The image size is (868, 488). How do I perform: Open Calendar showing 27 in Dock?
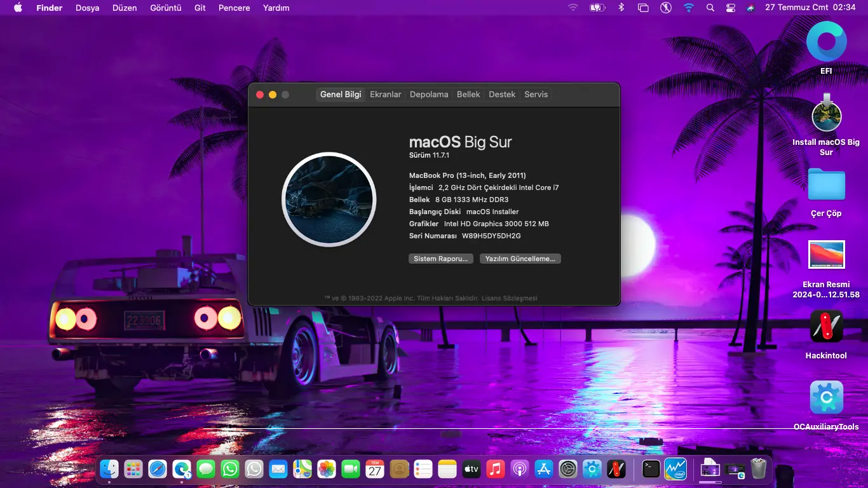coord(375,469)
